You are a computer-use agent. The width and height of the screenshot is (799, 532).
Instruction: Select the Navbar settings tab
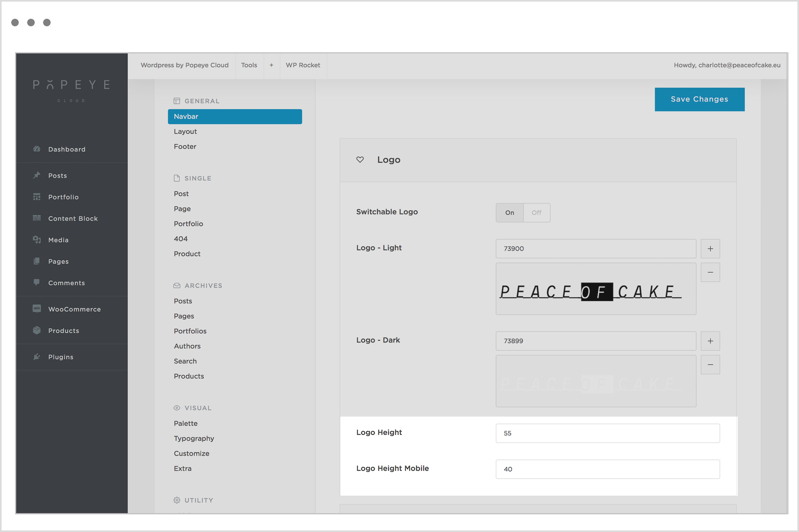click(235, 117)
